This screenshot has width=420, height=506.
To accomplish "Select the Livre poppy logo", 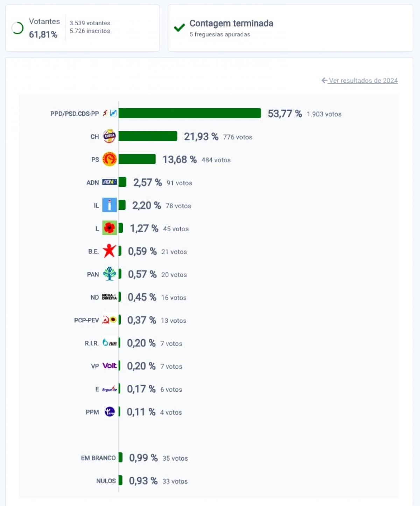I will (x=109, y=228).
